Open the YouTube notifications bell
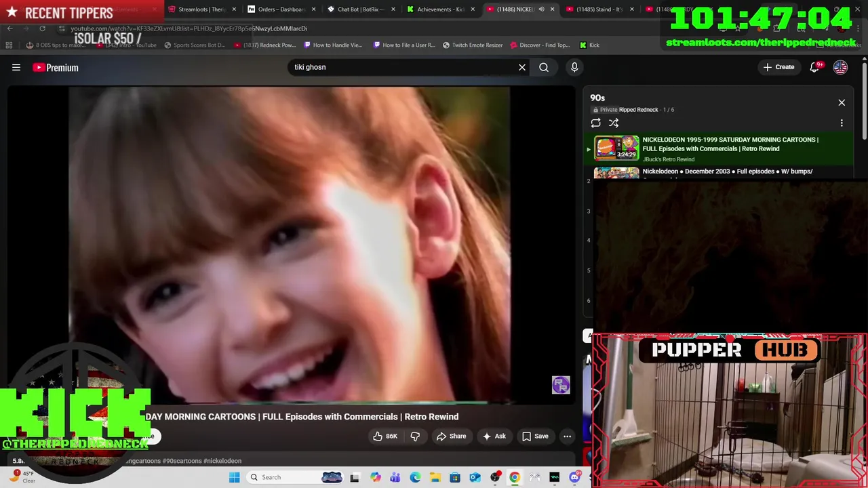868x488 pixels. 816,67
